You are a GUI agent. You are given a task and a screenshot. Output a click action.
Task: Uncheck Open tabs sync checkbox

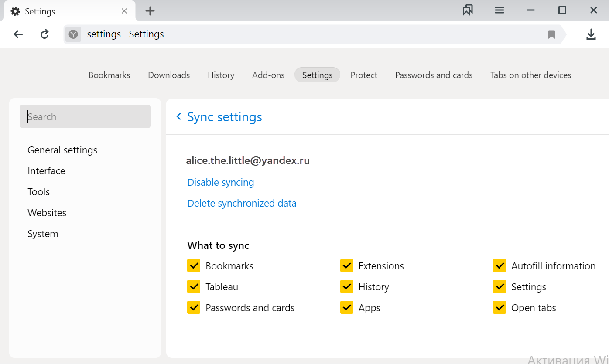(x=500, y=307)
